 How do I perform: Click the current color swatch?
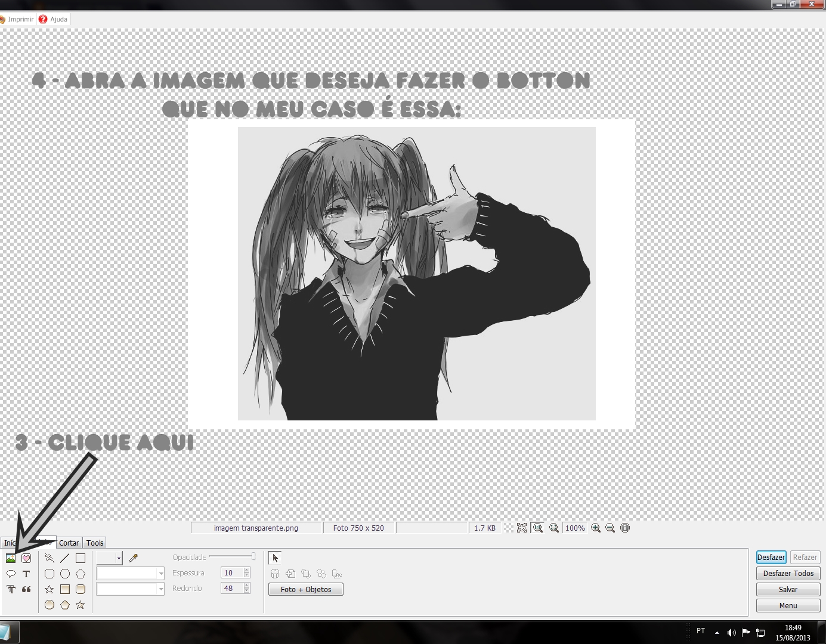click(x=106, y=558)
